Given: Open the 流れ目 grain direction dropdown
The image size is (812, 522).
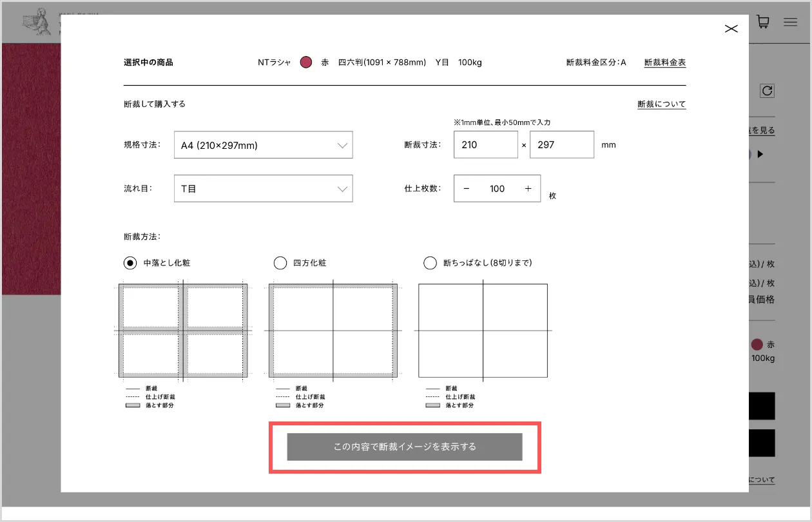Looking at the screenshot, I should tap(263, 189).
